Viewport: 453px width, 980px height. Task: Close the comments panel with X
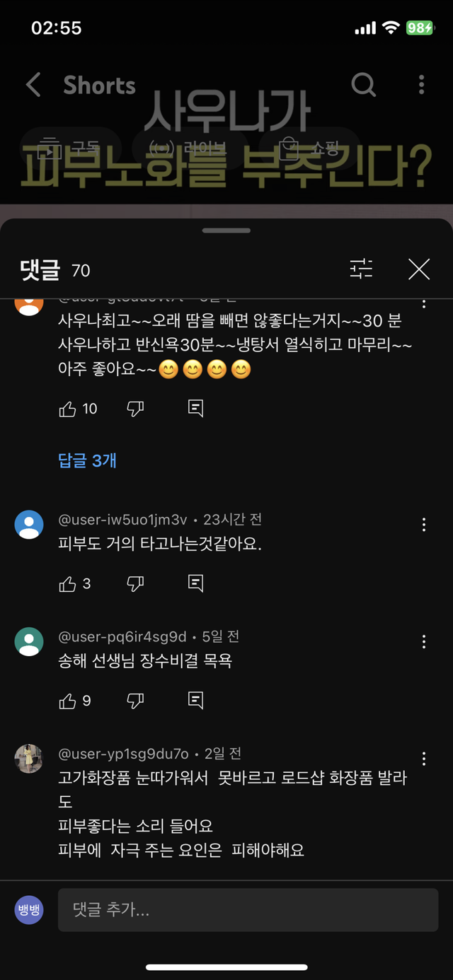point(419,269)
